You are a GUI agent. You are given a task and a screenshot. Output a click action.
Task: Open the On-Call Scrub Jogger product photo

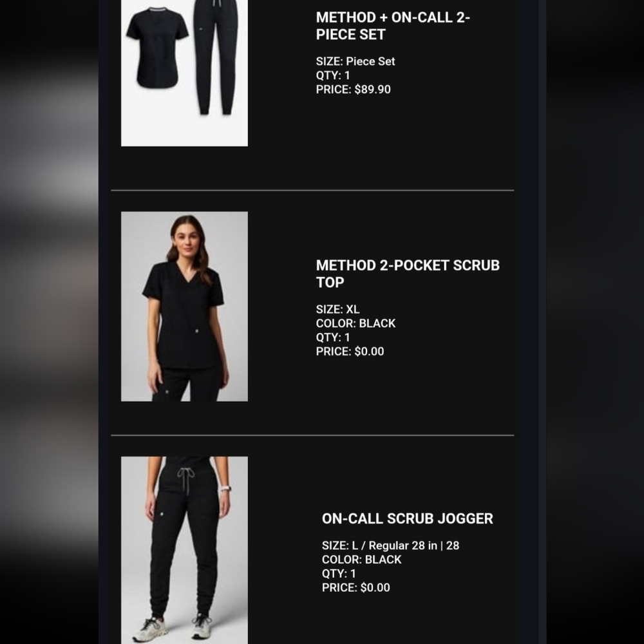184,550
